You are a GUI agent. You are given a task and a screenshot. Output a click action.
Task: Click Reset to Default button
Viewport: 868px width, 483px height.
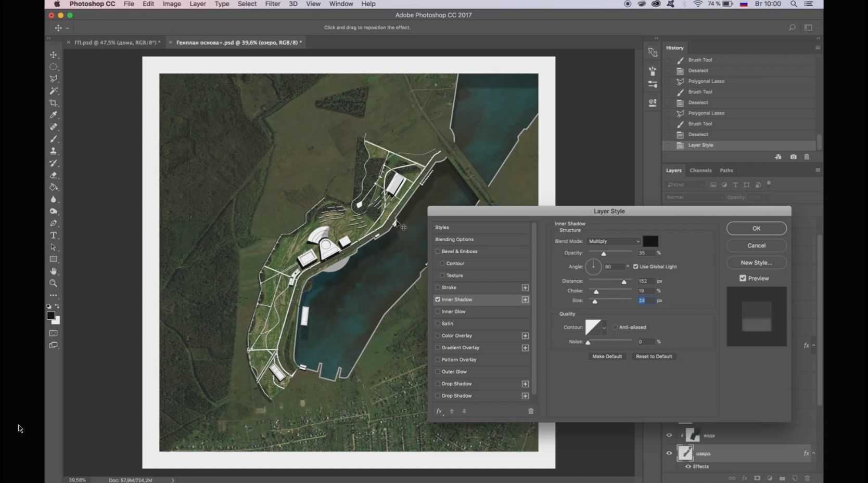[654, 357]
